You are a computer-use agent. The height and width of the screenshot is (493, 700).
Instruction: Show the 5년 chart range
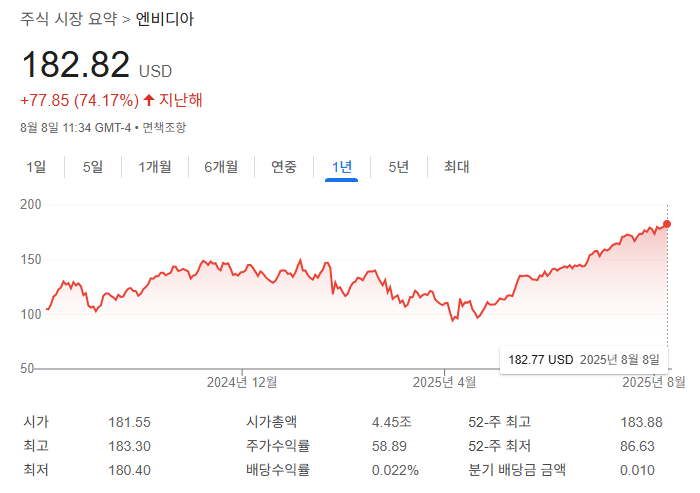[399, 167]
